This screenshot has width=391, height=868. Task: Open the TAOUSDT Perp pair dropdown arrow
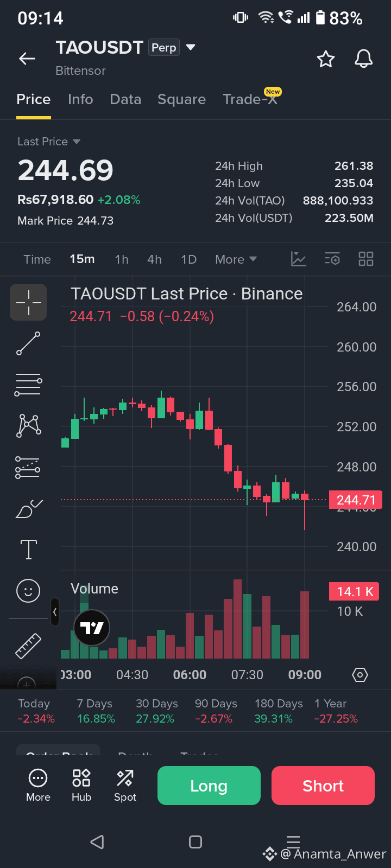(191, 47)
